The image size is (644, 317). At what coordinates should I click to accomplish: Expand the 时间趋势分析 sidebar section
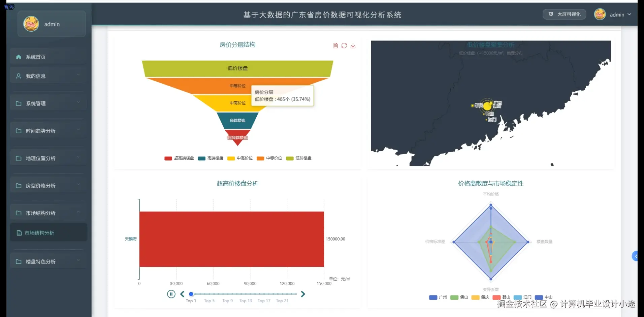click(41, 131)
